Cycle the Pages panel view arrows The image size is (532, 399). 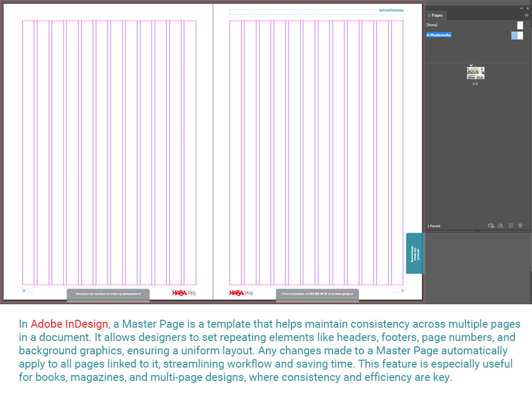(x=429, y=15)
